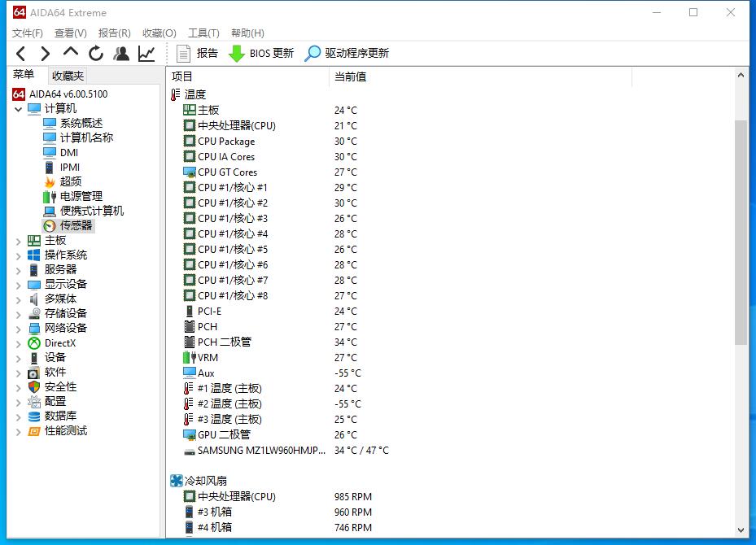Open the line graph chart icon
This screenshot has height=545, width=756.
tap(146, 54)
